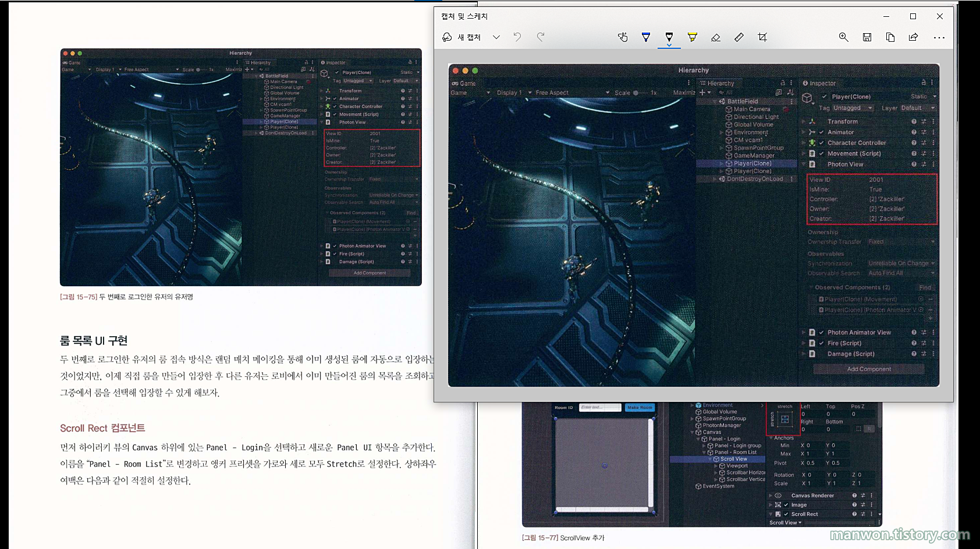Share the snip

[914, 37]
